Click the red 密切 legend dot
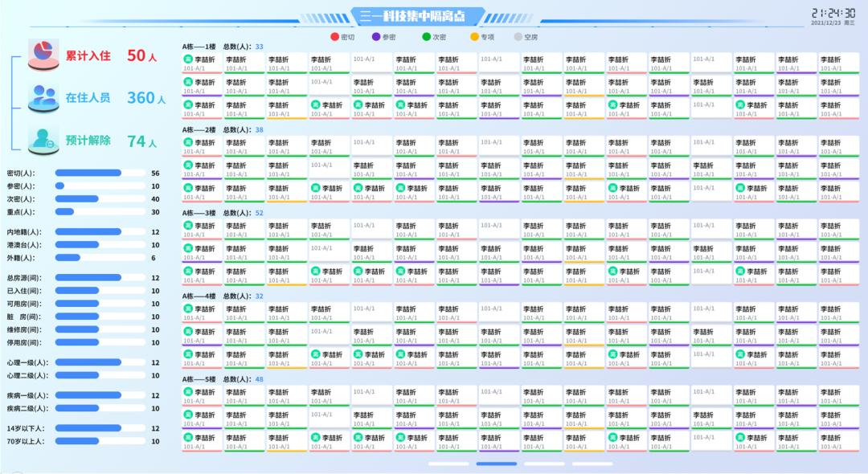This screenshot has height=474, width=868. 335,36
